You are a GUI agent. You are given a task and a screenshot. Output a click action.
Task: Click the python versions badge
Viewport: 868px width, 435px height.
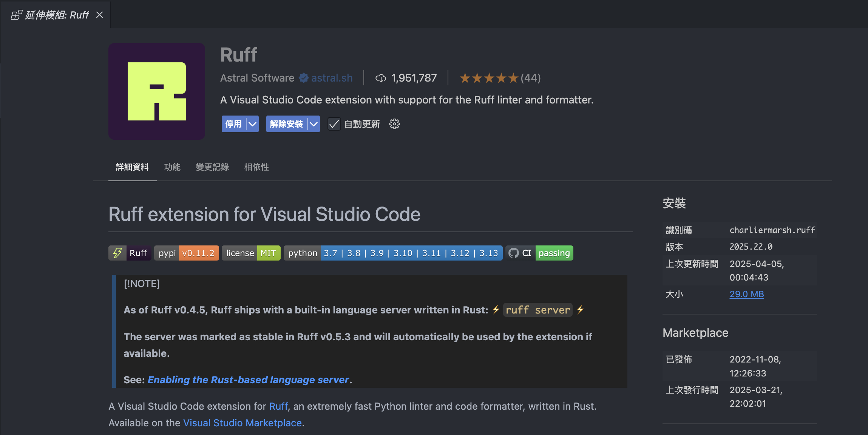click(x=393, y=253)
